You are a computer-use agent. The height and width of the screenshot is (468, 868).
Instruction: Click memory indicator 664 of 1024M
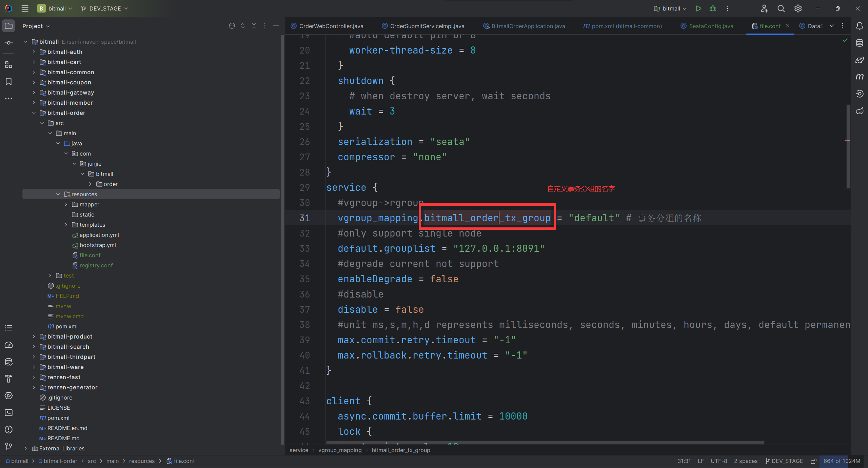tap(842, 461)
